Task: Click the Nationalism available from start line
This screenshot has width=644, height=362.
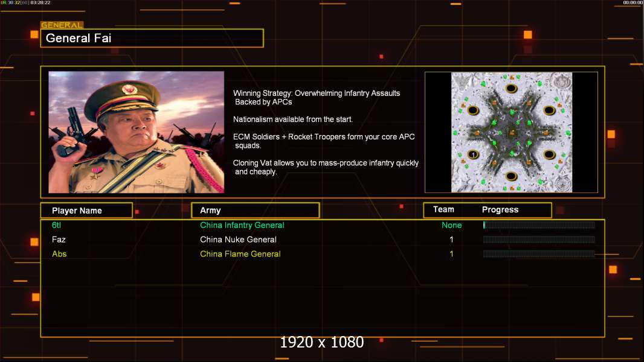Action: click(x=293, y=119)
